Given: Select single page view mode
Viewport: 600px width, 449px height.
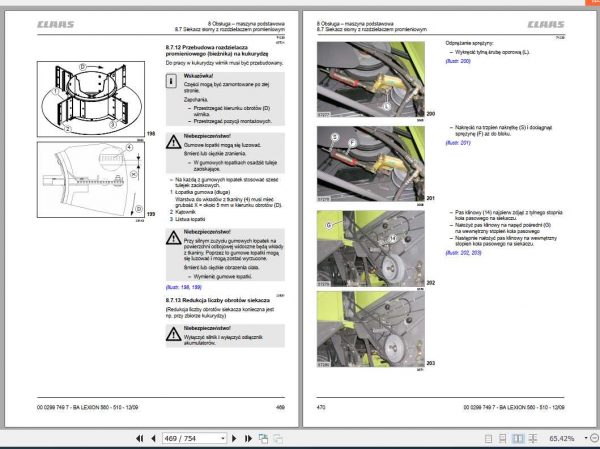Looking at the screenshot, I should pyautogui.click(x=488, y=439).
